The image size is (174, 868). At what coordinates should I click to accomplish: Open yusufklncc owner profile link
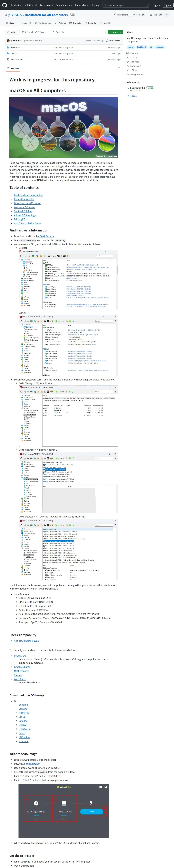[x=15, y=15]
